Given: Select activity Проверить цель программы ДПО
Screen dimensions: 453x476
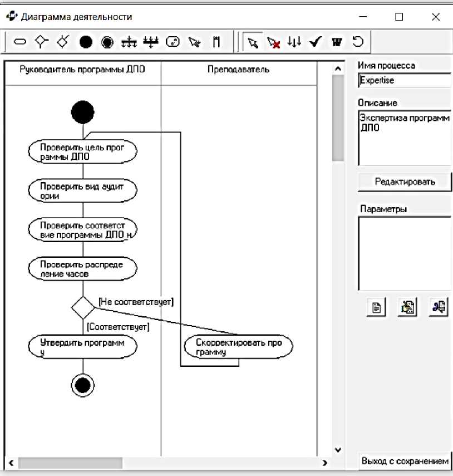Looking at the screenshot, I should click(x=82, y=151).
